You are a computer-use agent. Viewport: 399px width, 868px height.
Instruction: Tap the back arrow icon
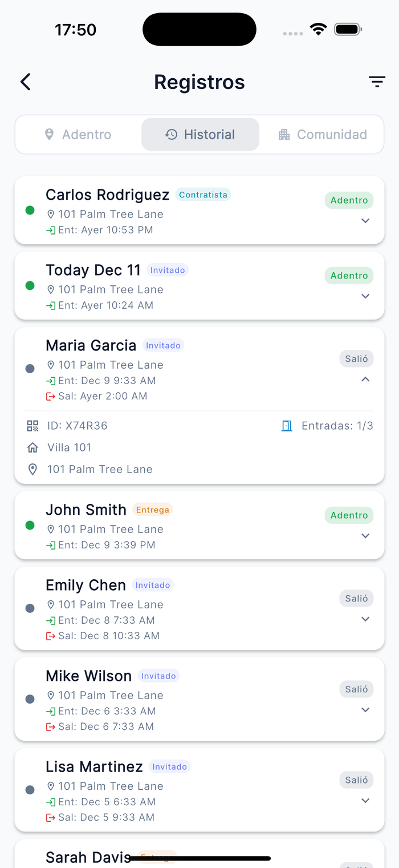click(x=25, y=82)
